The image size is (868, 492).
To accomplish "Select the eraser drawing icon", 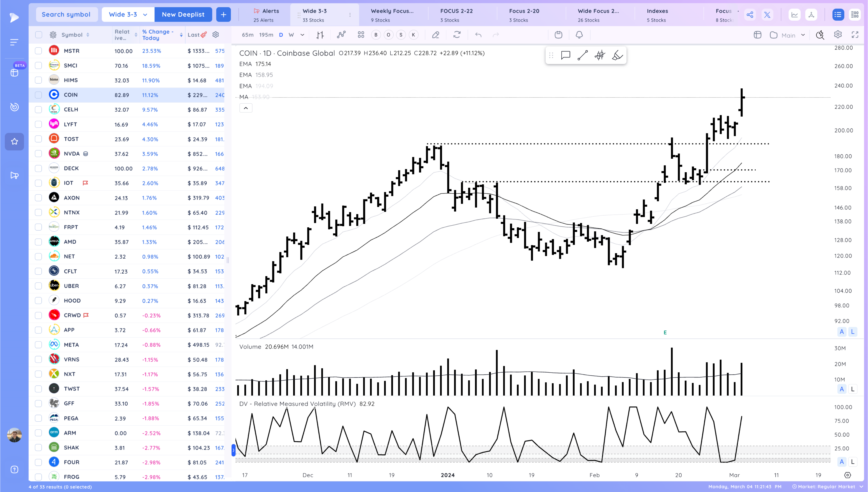I will click(436, 35).
